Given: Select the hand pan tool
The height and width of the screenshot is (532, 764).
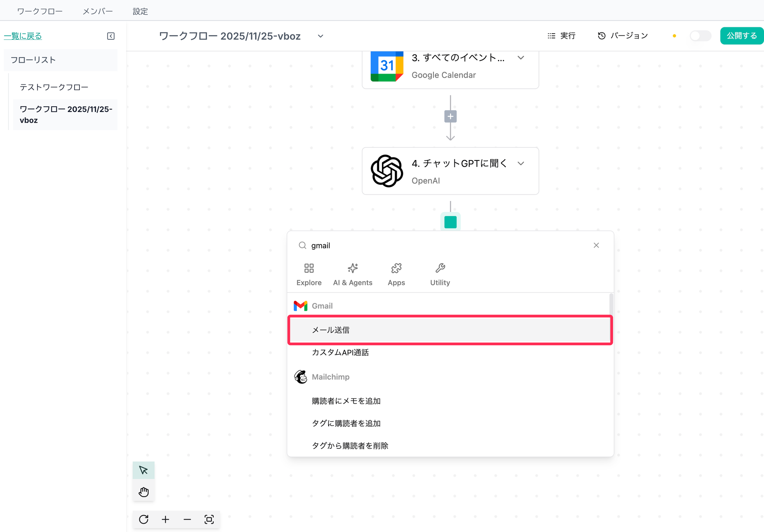Looking at the screenshot, I should point(144,492).
